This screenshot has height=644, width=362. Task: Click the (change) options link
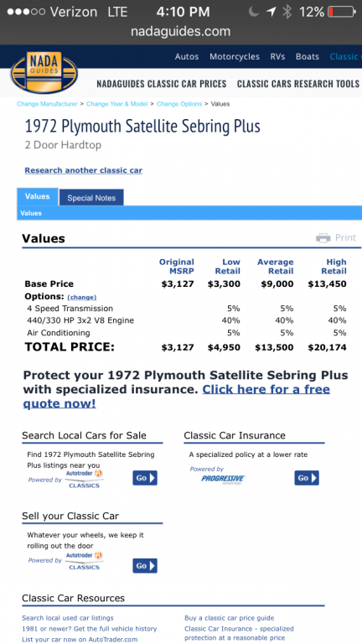pos(81,297)
